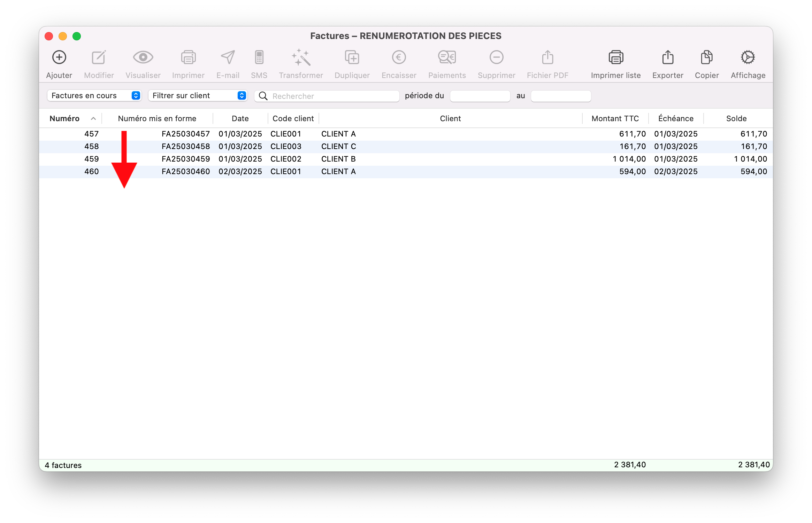Viewport: 812px width, 523px height.
Task: Click the Dupliquer icon
Action: [x=352, y=57]
